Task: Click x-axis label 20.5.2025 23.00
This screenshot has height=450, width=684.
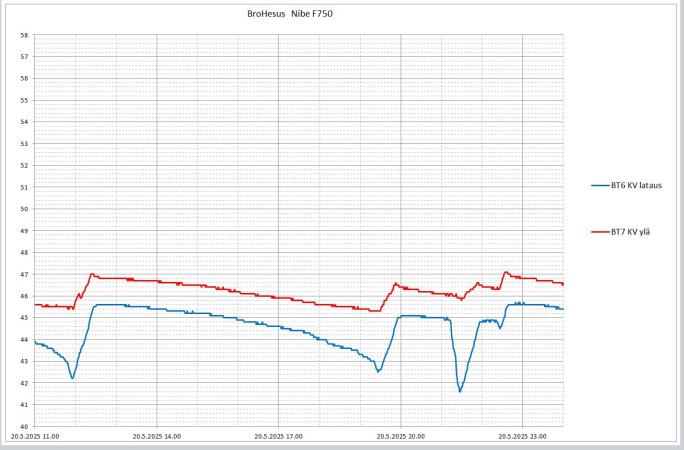Action: (523, 436)
